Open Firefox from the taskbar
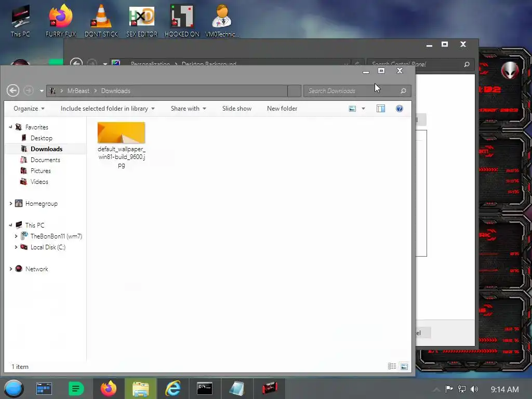The width and height of the screenshot is (532, 399). tap(109, 389)
